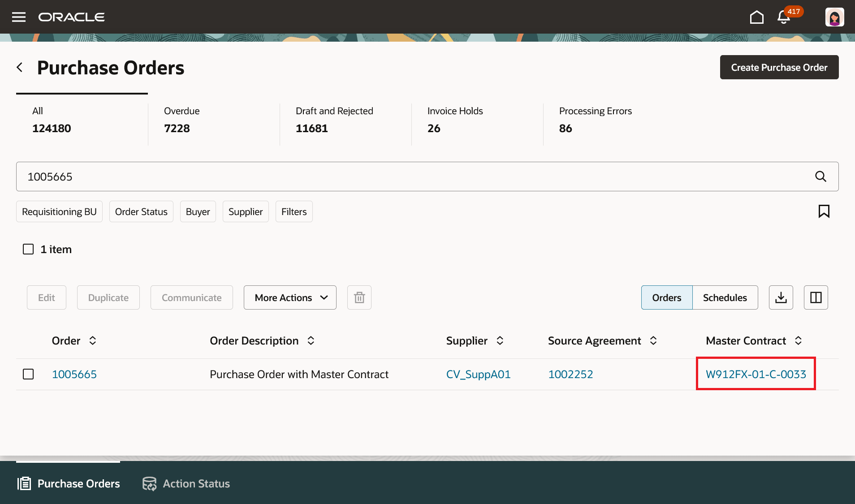
Task: Open master contract W912FX-01-C-0033
Action: pos(756,374)
